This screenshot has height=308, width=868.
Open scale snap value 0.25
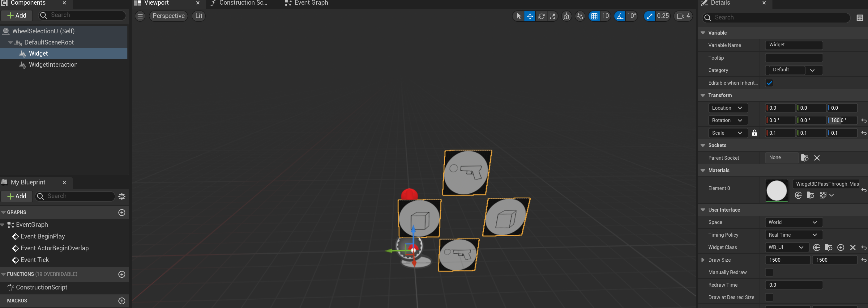[x=663, y=16]
